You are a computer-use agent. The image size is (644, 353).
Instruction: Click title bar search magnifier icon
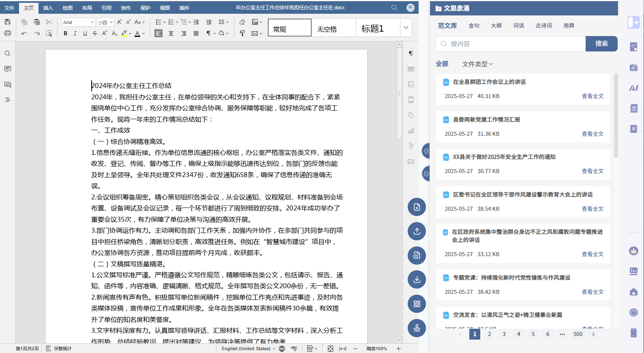(394, 8)
